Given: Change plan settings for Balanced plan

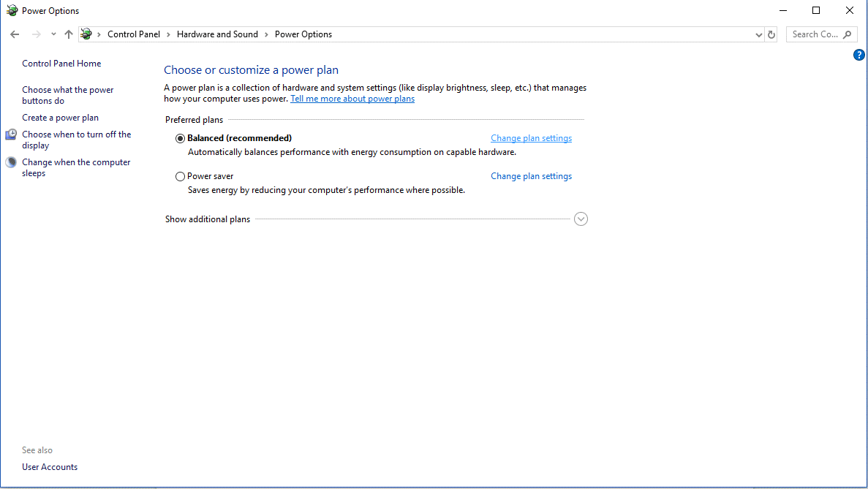Looking at the screenshot, I should [532, 138].
